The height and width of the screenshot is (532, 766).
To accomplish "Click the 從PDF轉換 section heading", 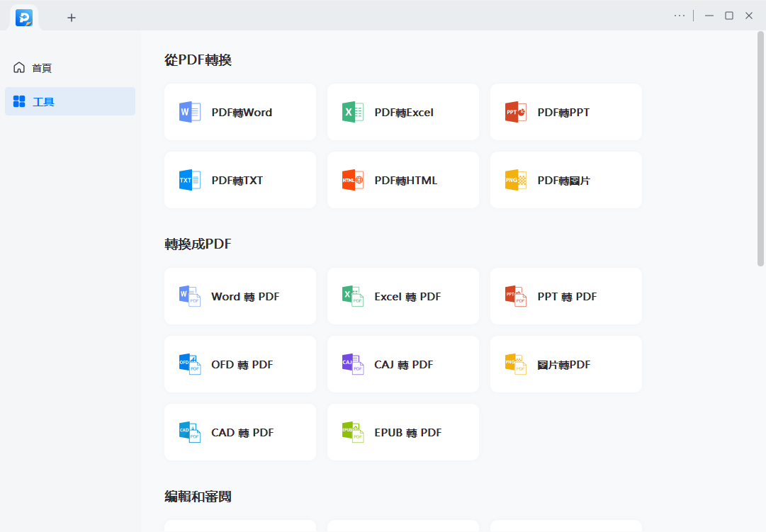I will click(198, 60).
